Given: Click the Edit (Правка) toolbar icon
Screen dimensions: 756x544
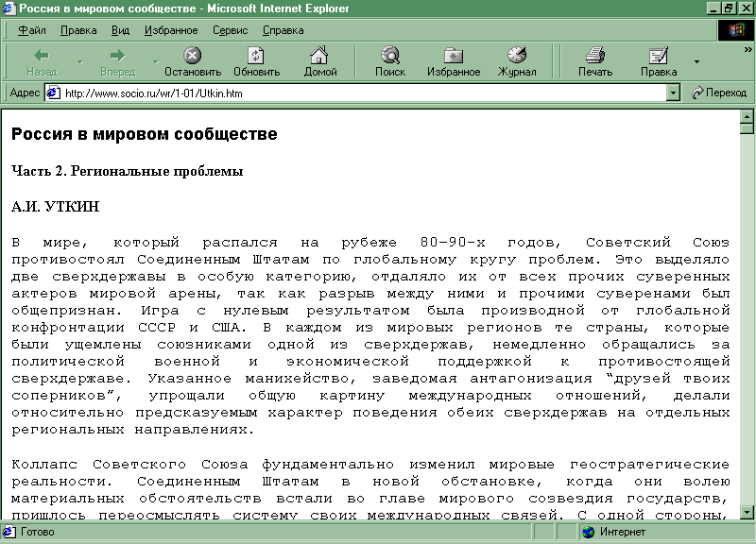Looking at the screenshot, I should [658, 56].
